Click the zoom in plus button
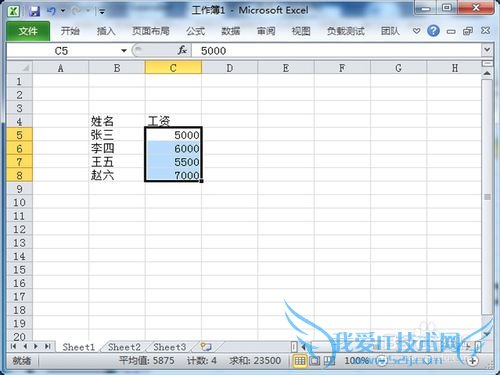The width and height of the screenshot is (500, 375). click(x=473, y=361)
